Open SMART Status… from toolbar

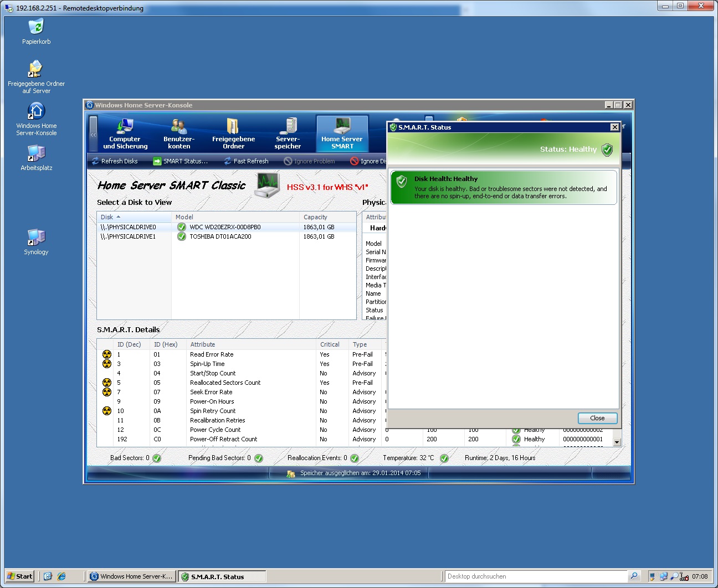click(181, 161)
